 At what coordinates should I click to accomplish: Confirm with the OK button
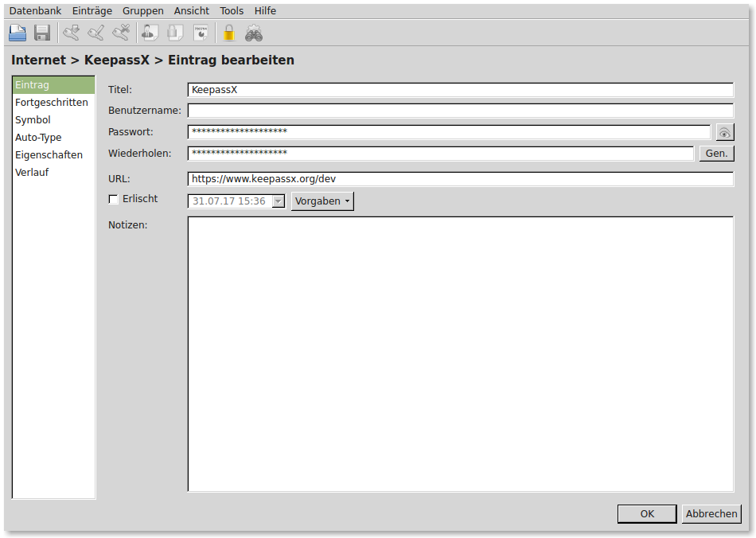click(647, 514)
